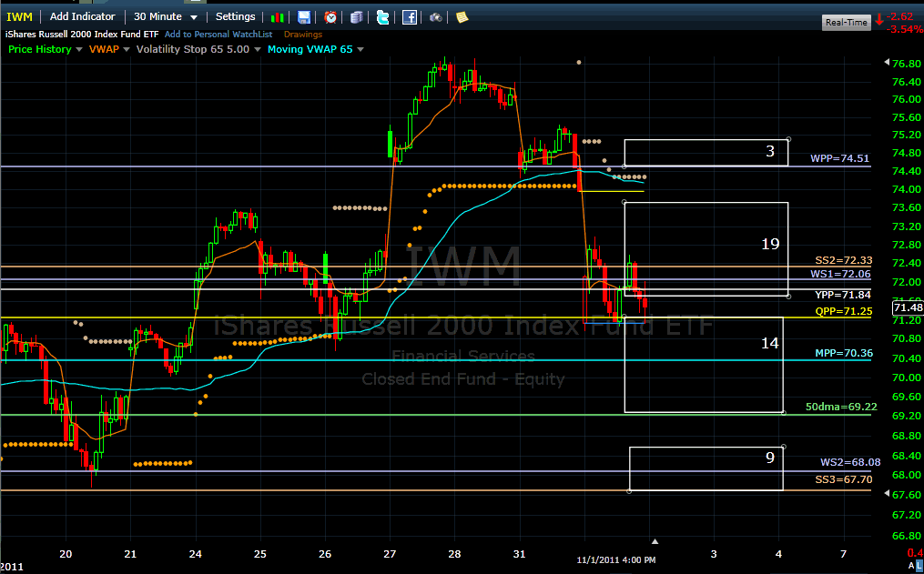
Task: Open the Add Indicator menu
Action: (x=83, y=17)
